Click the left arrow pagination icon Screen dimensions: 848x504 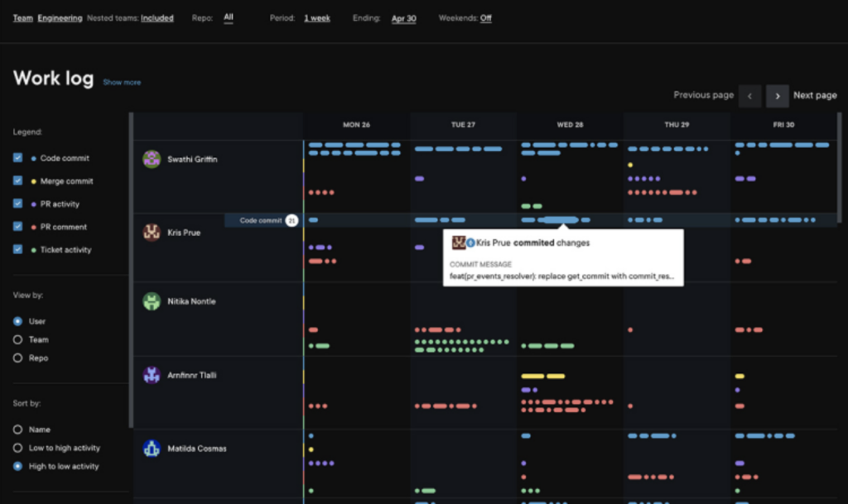tap(749, 96)
